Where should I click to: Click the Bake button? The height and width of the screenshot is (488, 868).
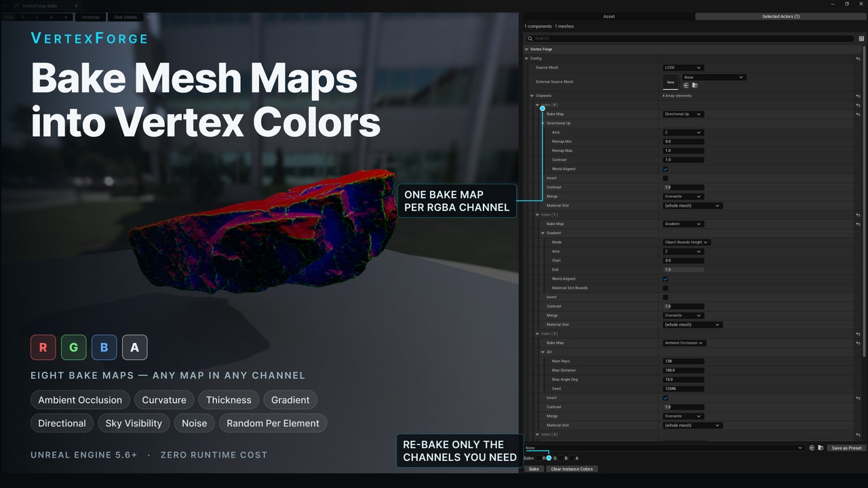click(x=534, y=469)
